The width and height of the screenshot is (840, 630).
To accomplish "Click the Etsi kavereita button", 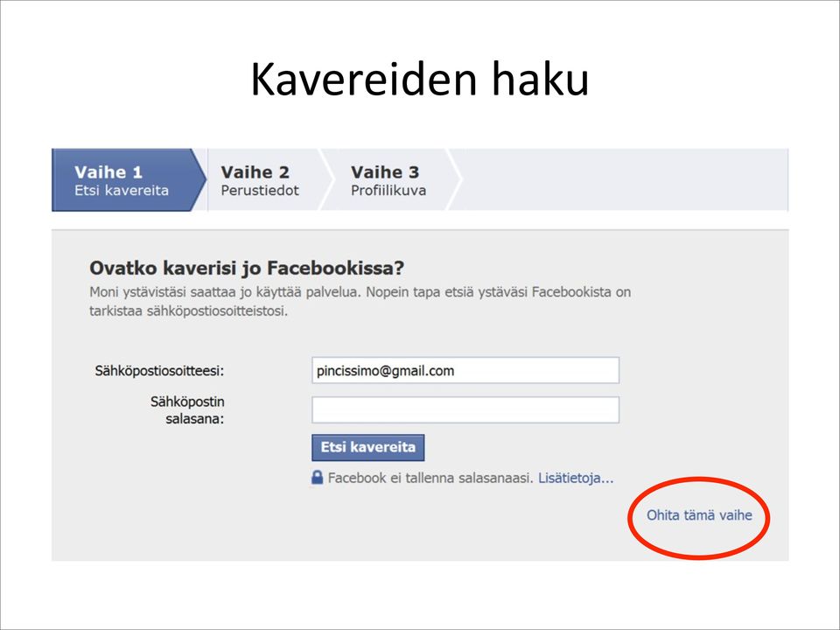I will pos(368,447).
